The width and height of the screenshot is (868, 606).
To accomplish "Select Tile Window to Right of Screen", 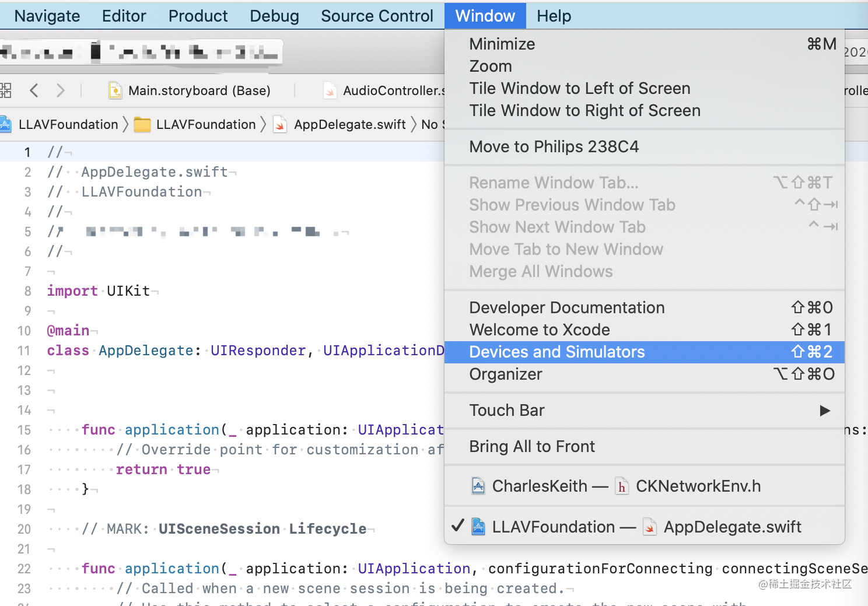I will pos(645,110).
